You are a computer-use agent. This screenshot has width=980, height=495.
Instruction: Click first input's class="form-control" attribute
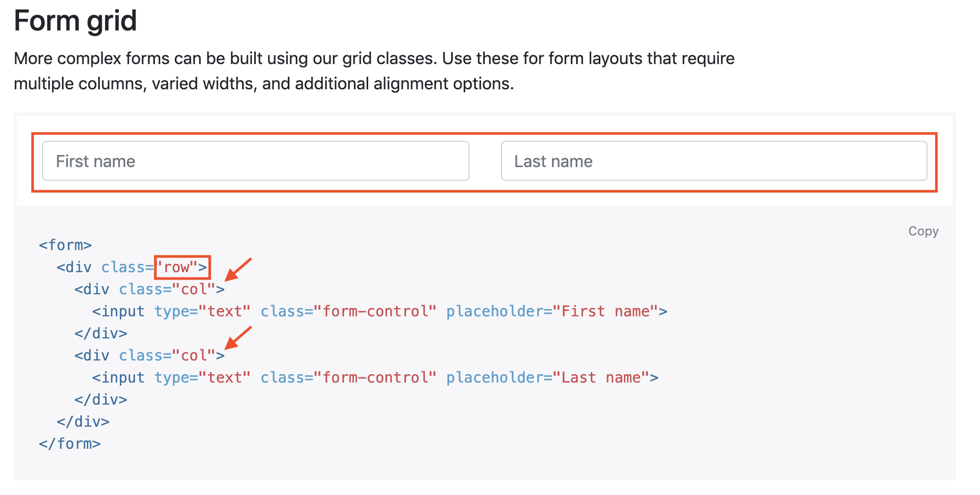348,312
